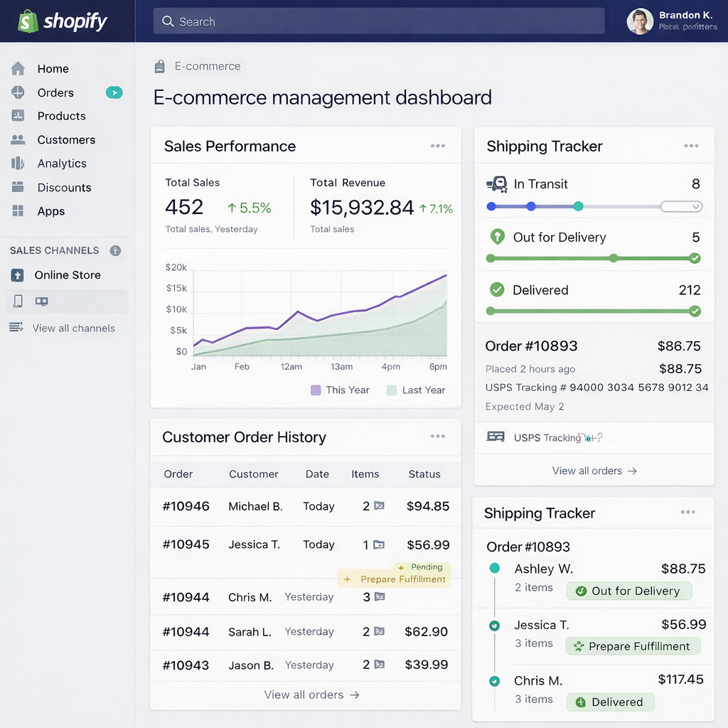Click the In Transit truck icon
The image size is (728, 728).
click(496, 184)
